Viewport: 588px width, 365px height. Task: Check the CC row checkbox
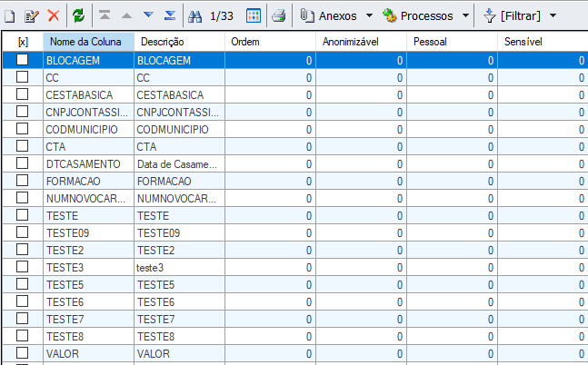coord(22,77)
